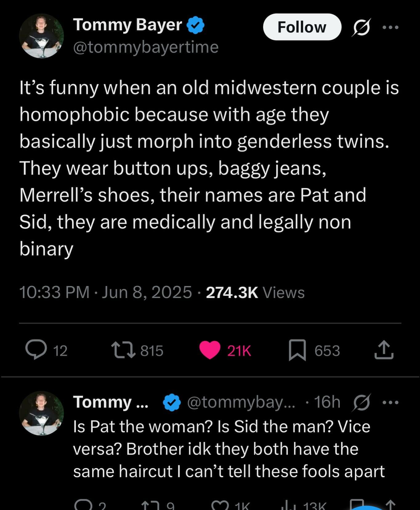Open the @tommybayertime handle link
This screenshot has height=510, width=420.
[x=146, y=47]
